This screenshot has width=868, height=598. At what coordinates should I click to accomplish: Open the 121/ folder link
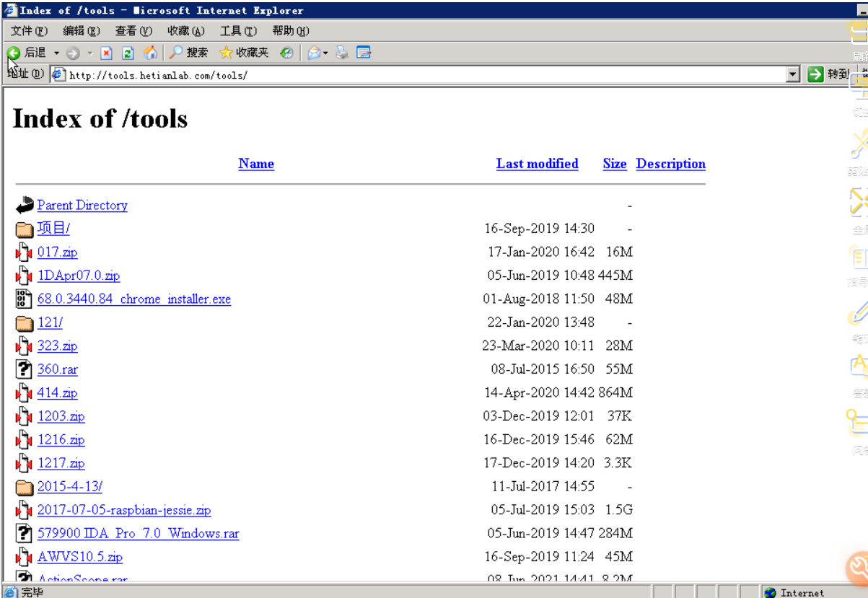(50, 322)
